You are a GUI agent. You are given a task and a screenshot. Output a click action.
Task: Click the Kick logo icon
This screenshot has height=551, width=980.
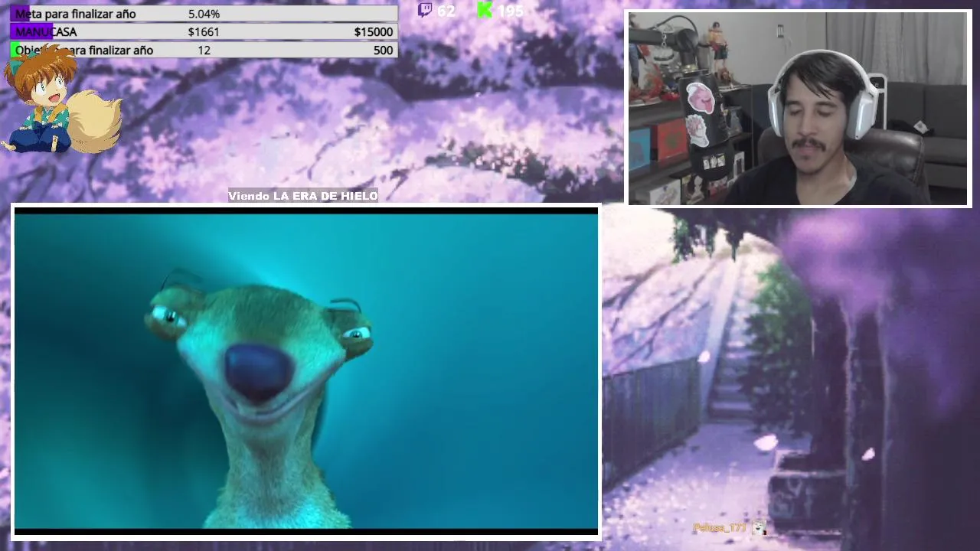[x=484, y=9]
